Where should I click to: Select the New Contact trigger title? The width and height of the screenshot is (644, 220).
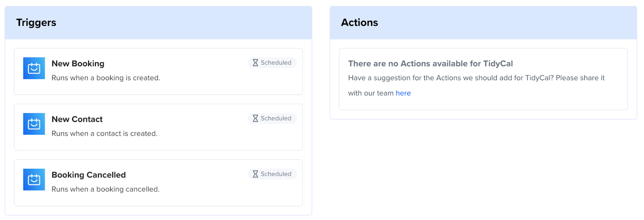point(77,119)
